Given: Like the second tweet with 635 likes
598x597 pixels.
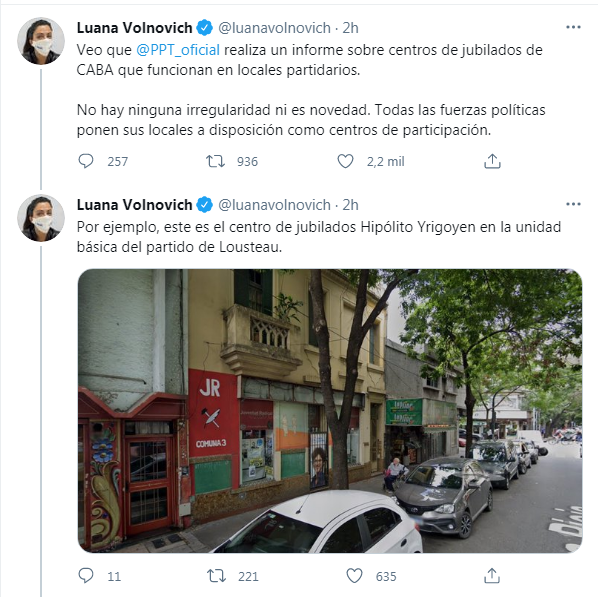Looking at the screenshot, I should pos(354,576).
